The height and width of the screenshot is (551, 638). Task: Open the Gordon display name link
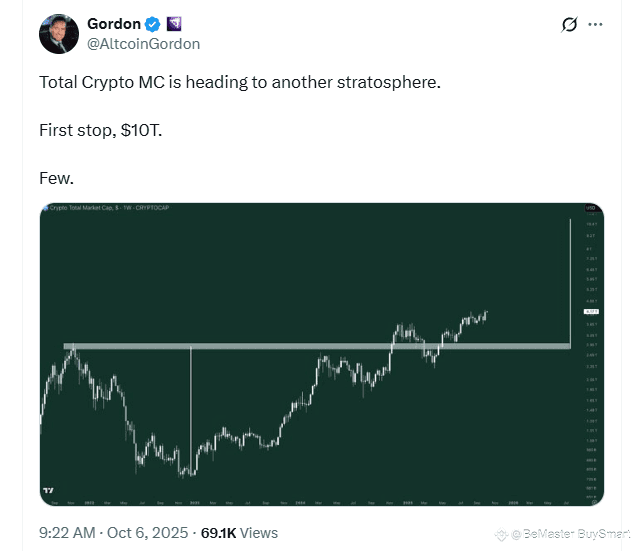[x=115, y=24]
